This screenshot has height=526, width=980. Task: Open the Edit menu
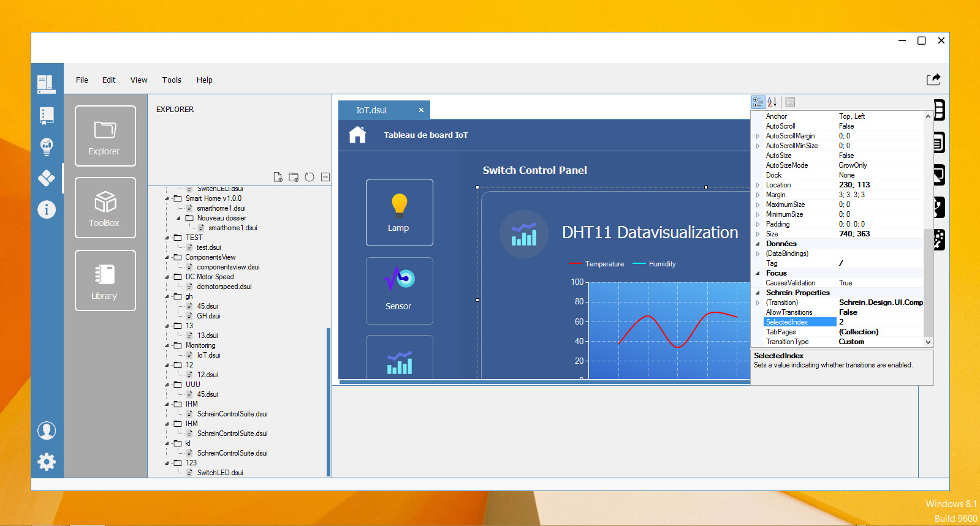click(x=109, y=80)
